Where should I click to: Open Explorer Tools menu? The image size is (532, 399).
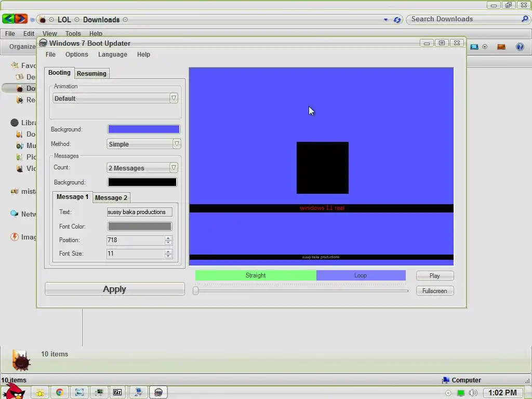(x=73, y=34)
